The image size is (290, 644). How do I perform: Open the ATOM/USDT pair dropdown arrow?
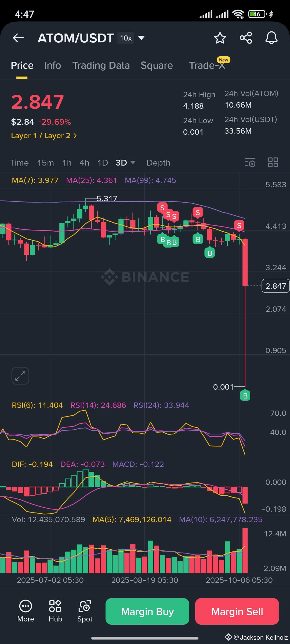141,38
